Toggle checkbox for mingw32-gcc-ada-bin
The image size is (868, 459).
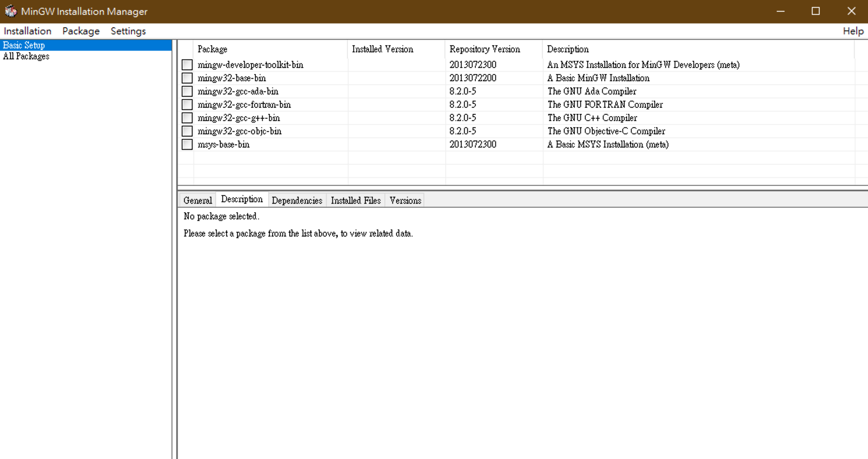(x=187, y=91)
